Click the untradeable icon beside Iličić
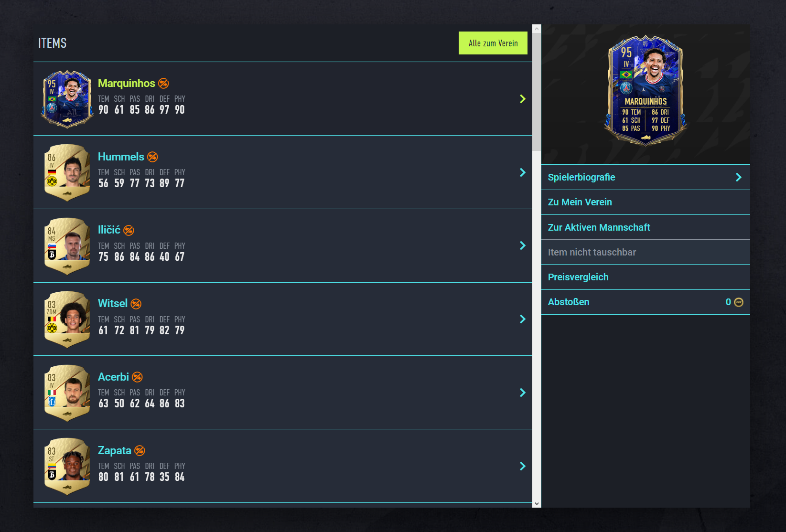The height and width of the screenshot is (532, 786). click(x=129, y=231)
